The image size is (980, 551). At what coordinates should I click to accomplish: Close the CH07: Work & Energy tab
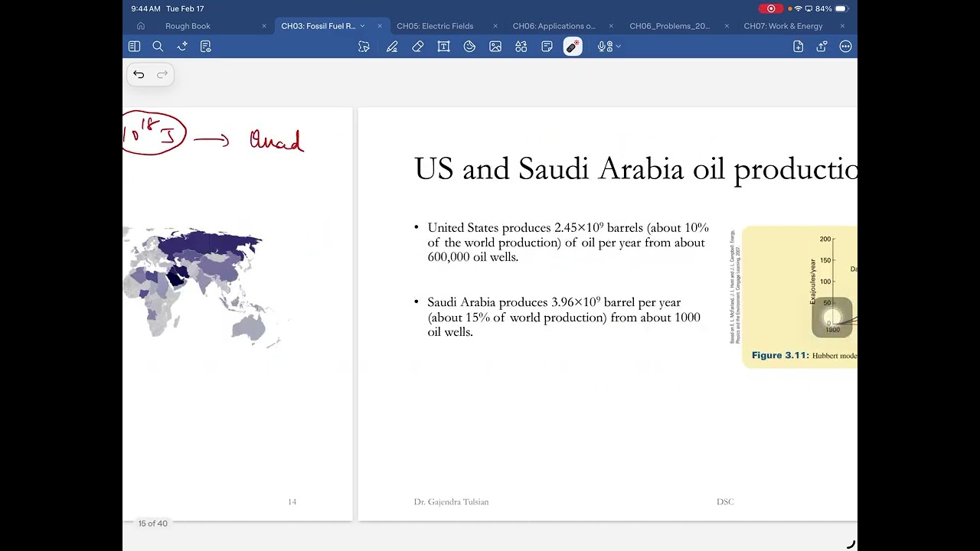coord(842,26)
